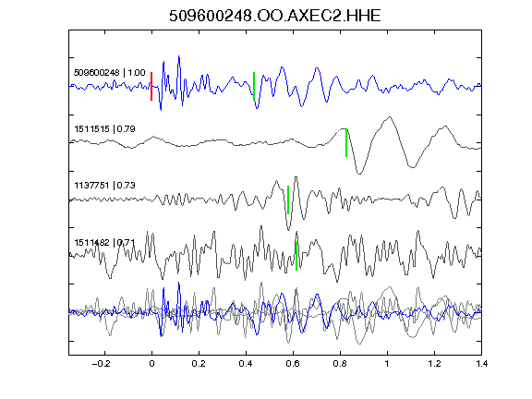Select the green marker on trace 1511515

click(x=346, y=143)
